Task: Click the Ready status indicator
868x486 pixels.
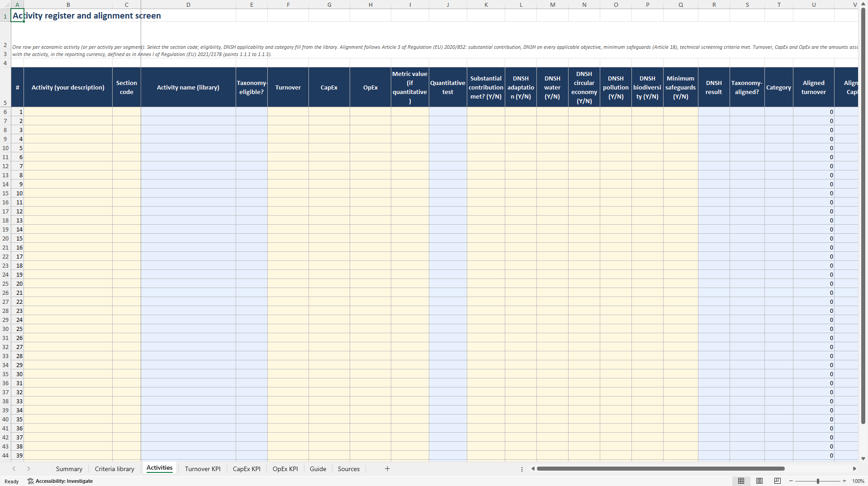Action: [12, 481]
